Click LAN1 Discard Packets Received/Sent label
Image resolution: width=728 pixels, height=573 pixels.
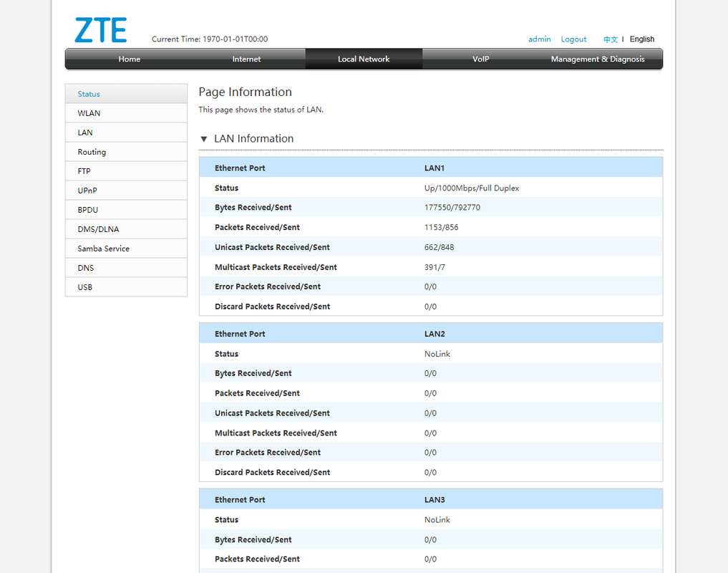pos(272,307)
